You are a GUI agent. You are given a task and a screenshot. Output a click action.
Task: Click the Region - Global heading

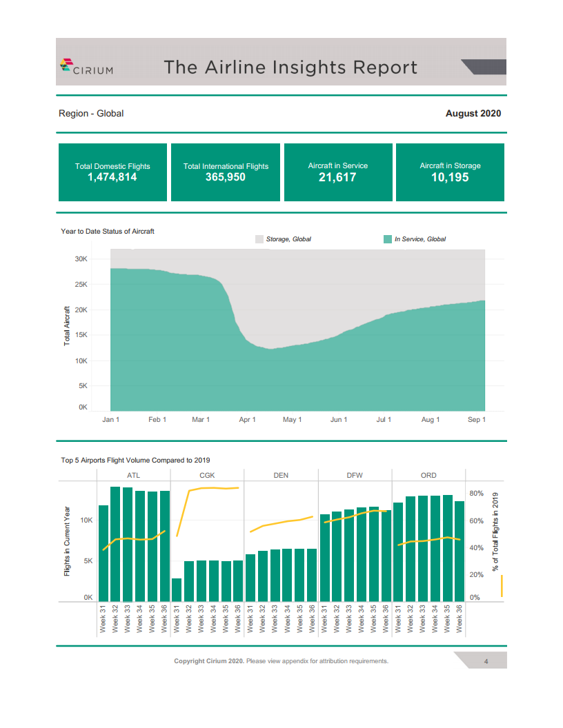click(91, 113)
